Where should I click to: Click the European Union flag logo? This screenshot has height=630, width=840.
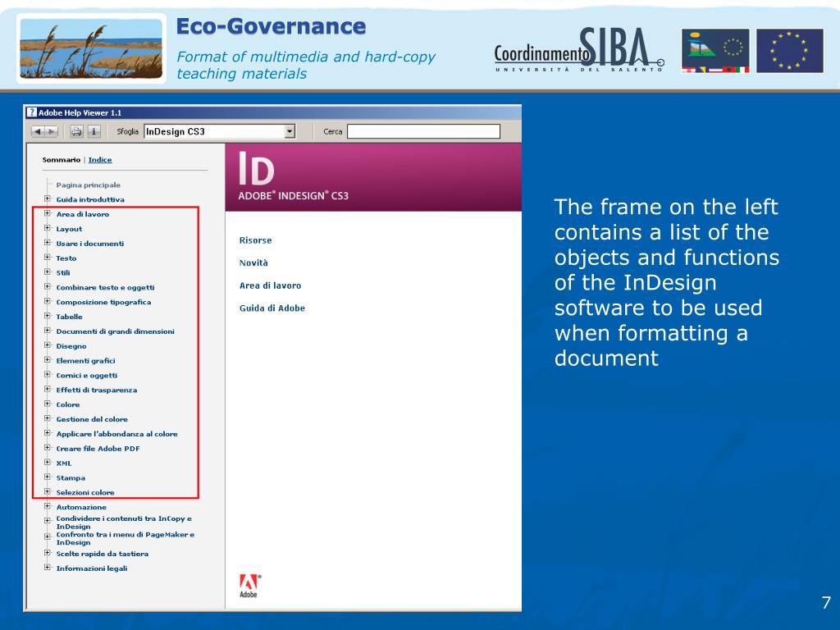790,51
